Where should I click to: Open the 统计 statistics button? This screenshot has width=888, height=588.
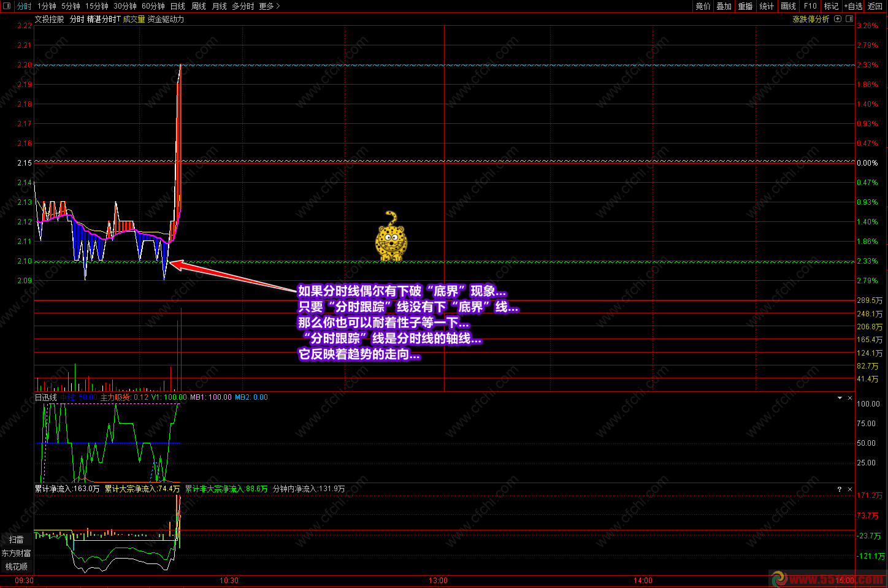767,6
